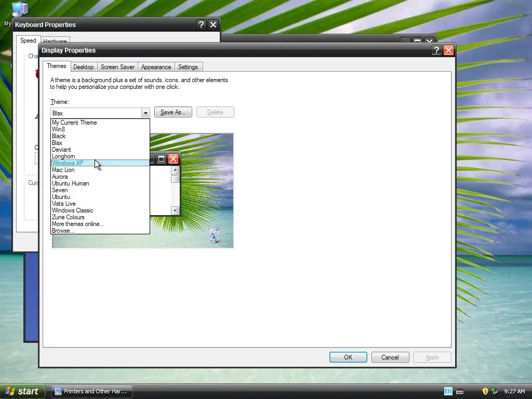Screen dimensions: 532x399
Task: Choose the Black theme option
Action: click(100, 136)
